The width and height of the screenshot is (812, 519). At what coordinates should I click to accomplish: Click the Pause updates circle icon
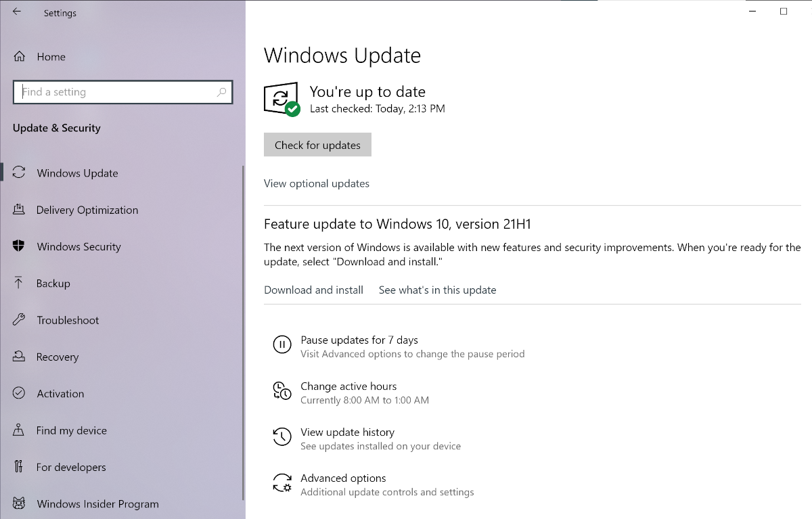281,344
